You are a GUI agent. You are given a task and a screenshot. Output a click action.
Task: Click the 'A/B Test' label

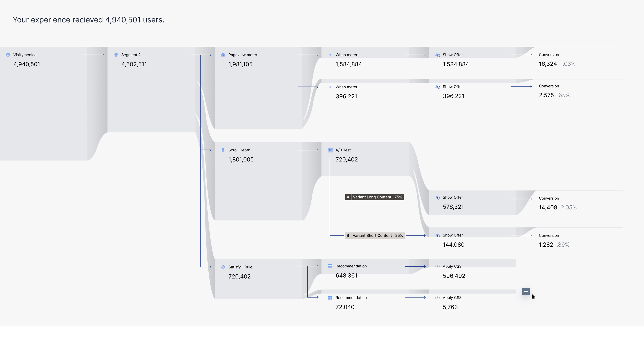[x=343, y=150]
